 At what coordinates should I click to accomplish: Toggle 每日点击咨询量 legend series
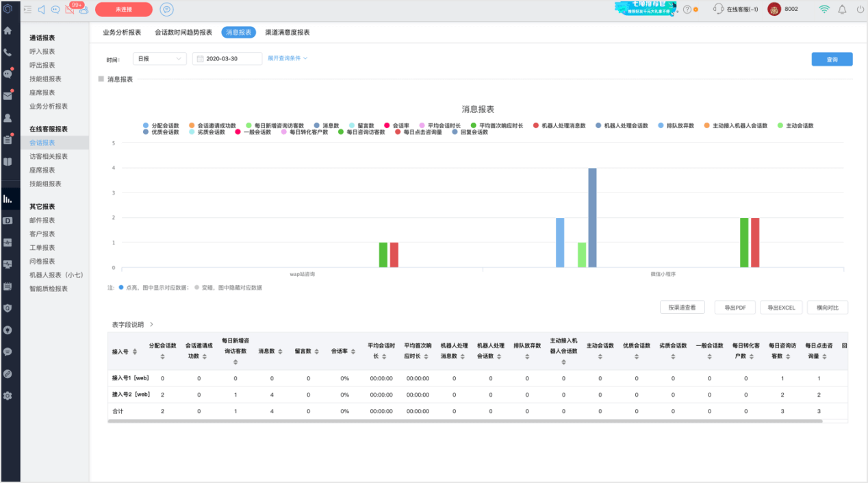pyautogui.click(x=418, y=132)
